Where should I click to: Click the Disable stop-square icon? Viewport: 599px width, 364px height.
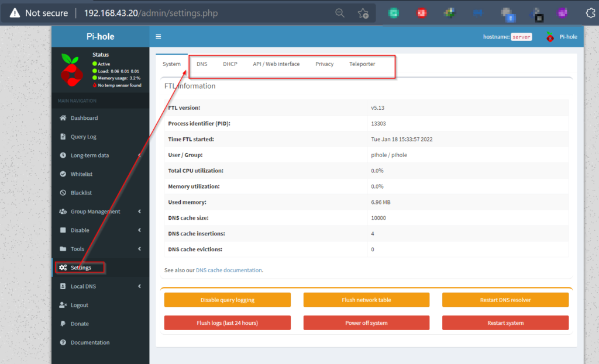tap(63, 230)
